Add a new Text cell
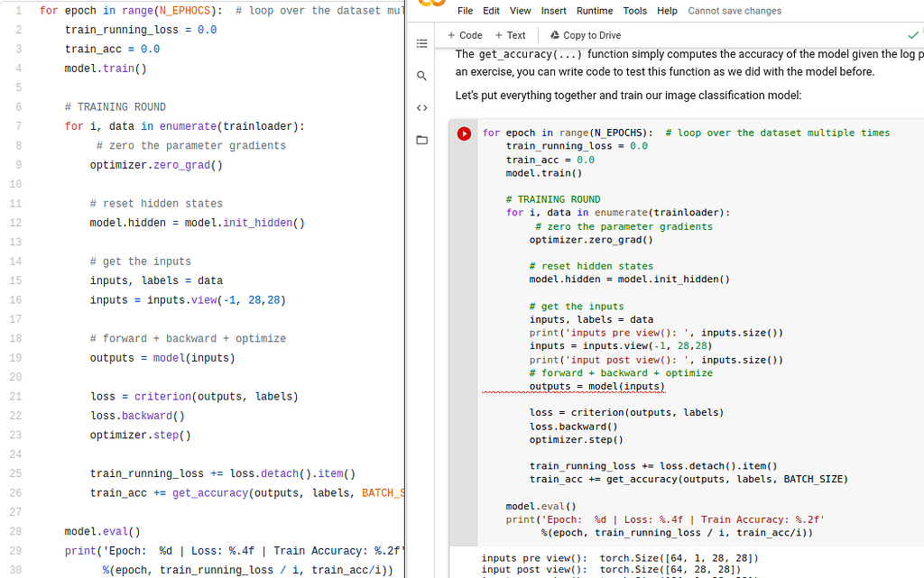The image size is (924, 578). tap(510, 35)
